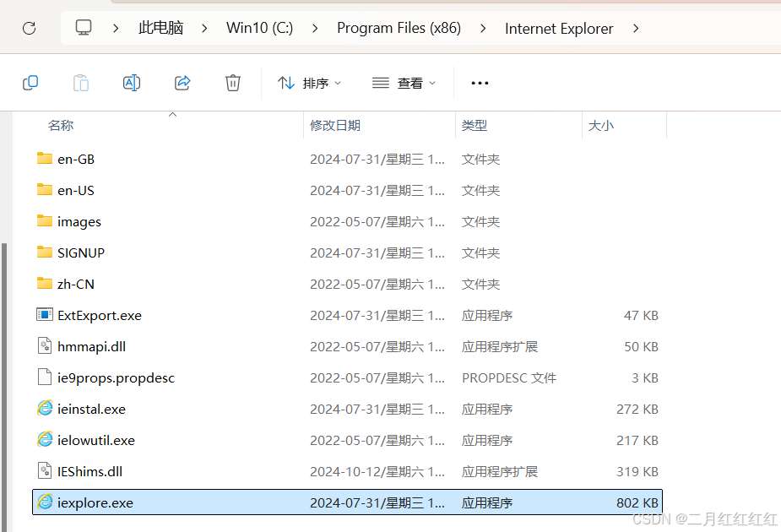Select file name iexplore.exe
Viewport: 781px width, 532px height.
(95, 503)
